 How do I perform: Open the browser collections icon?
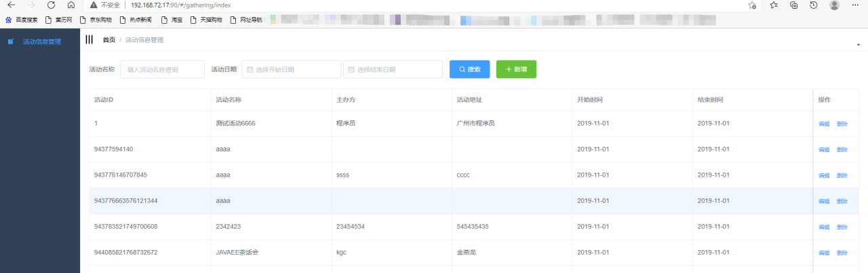coord(793,5)
